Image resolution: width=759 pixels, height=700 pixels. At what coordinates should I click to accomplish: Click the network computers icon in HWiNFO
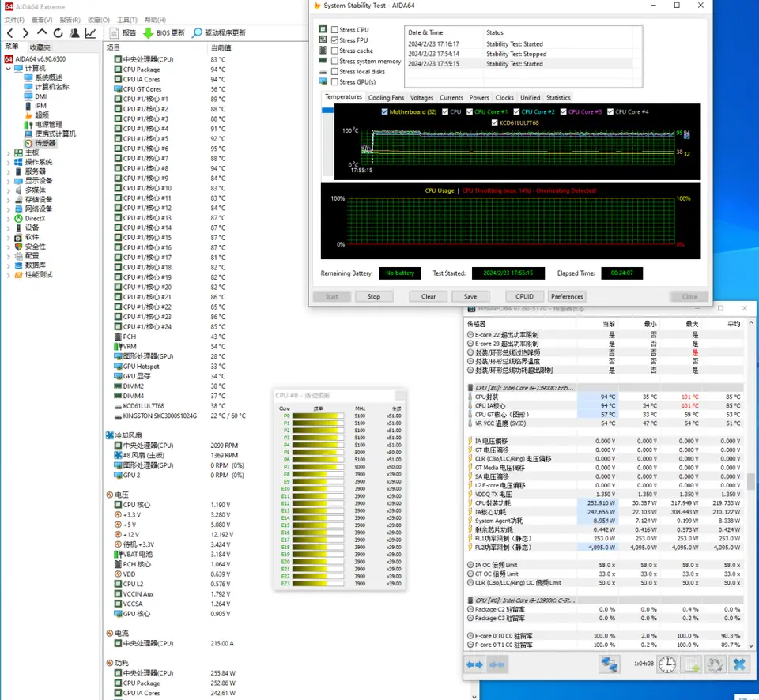[x=609, y=664]
